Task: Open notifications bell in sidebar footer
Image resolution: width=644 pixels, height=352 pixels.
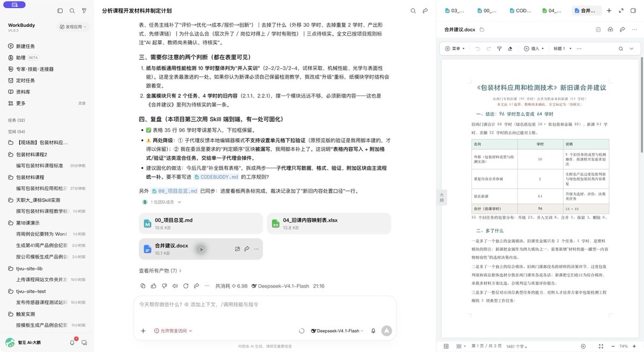Action: pyautogui.click(x=72, y=342)
